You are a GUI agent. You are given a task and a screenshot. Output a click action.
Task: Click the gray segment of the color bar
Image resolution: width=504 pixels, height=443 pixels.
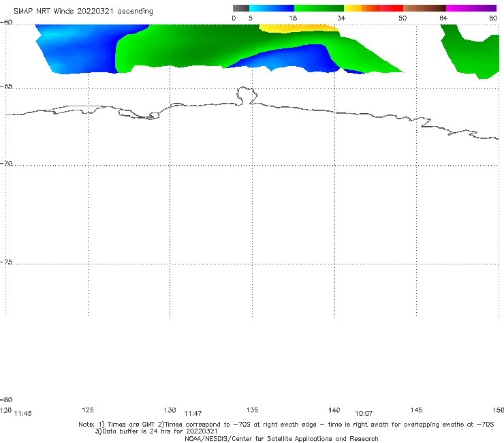coord(240,8)
